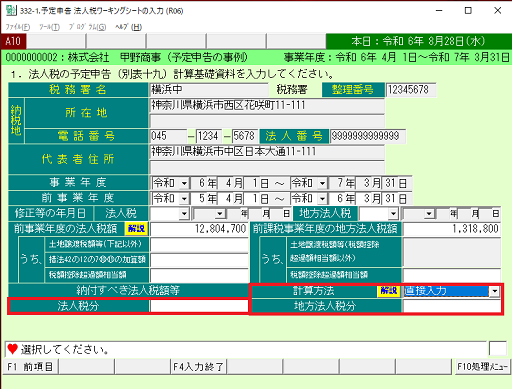Click the 地方法人税額 field showing 1,318,800
Image resolution: width=512 pixels, height=389 pixels.
click(x=452, y=229)
